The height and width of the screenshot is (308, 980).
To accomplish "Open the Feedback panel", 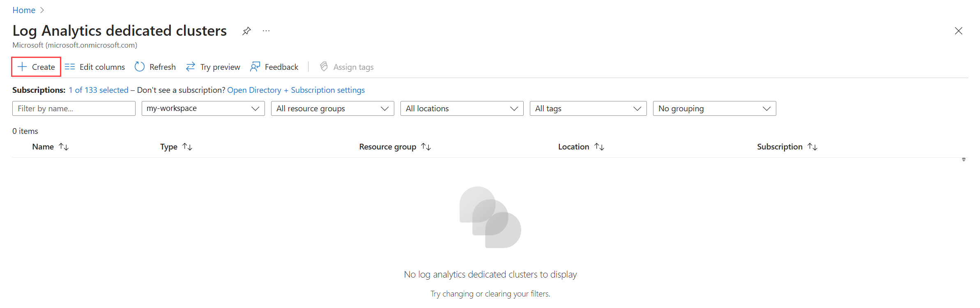I will tap(274, 67).
